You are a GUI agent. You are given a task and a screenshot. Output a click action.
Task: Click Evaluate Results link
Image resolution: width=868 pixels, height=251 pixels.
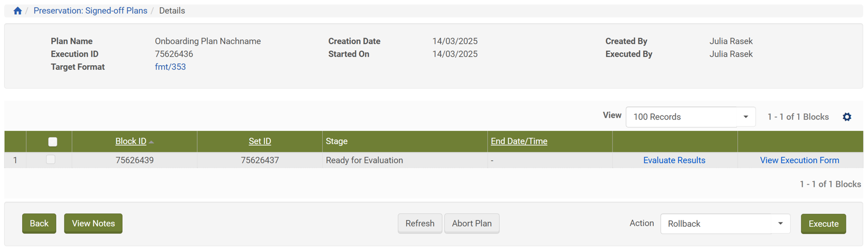click(674, 160)
